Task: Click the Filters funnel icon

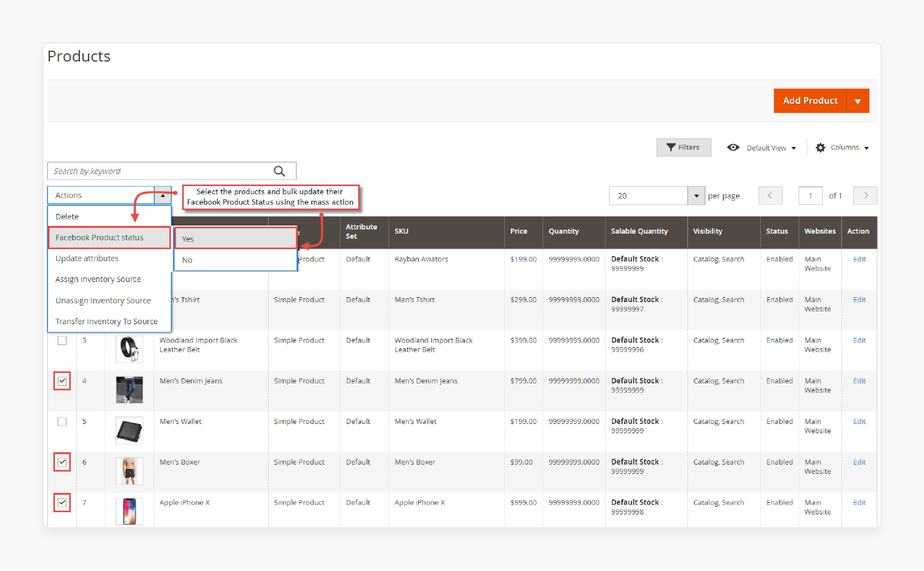Action: pos(671,147)
